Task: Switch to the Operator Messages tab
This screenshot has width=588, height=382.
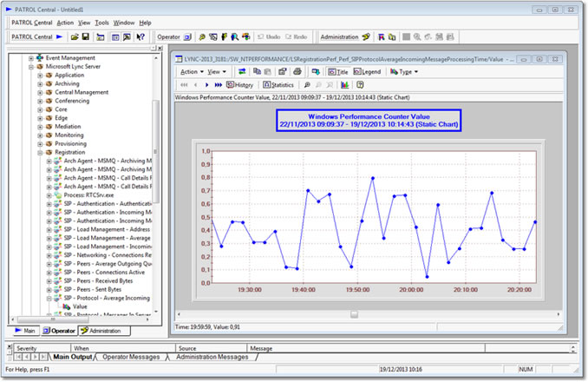Action: (x=131, y=357)
